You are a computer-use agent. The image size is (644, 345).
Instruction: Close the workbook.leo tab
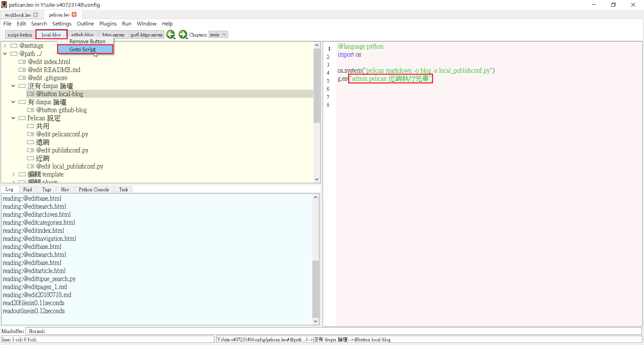pyautogui.click(x=36, y=15)
